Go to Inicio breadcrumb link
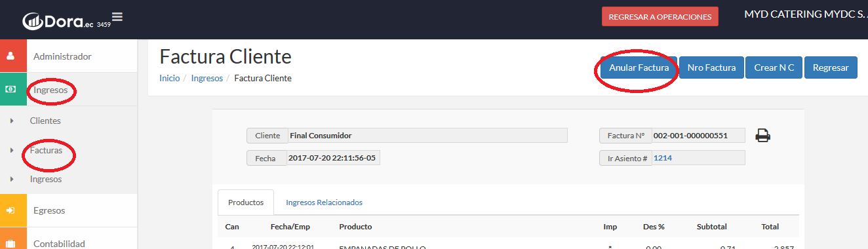 [169, 78]
